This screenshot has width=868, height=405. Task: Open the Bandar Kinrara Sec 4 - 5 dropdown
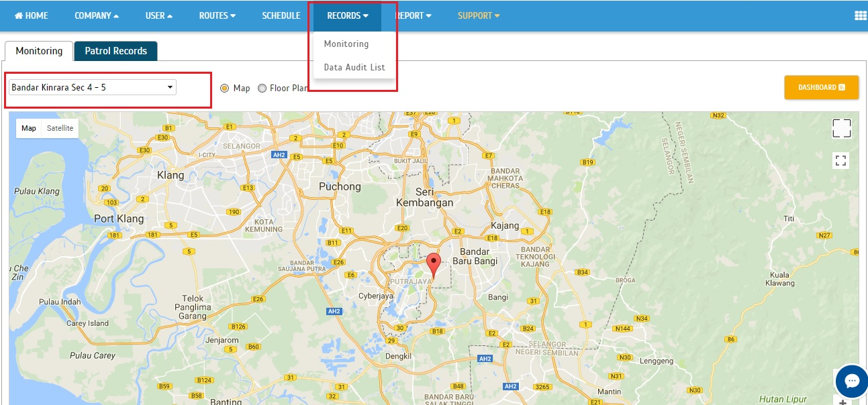(93, 87)
